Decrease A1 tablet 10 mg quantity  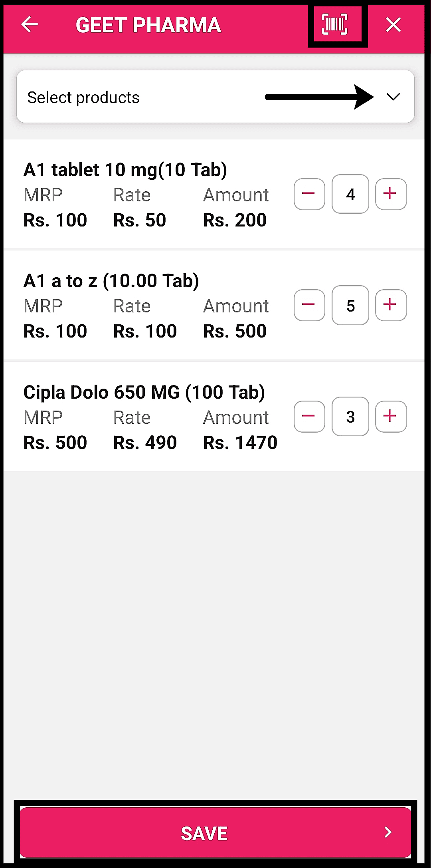pyautogui.click(x=309, y=194)
